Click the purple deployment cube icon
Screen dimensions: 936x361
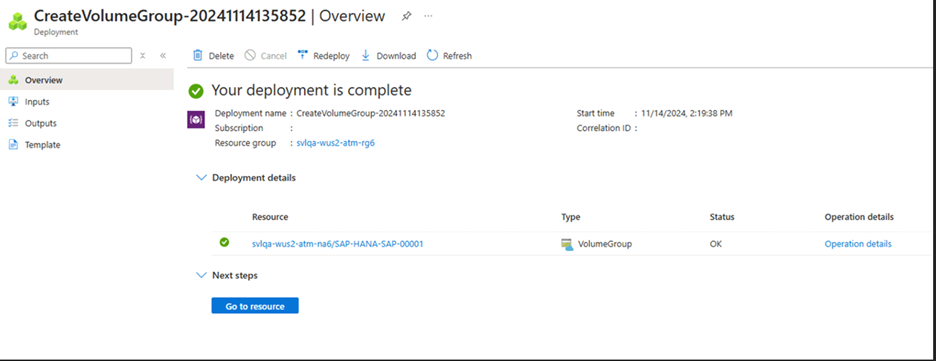point(196,120)
